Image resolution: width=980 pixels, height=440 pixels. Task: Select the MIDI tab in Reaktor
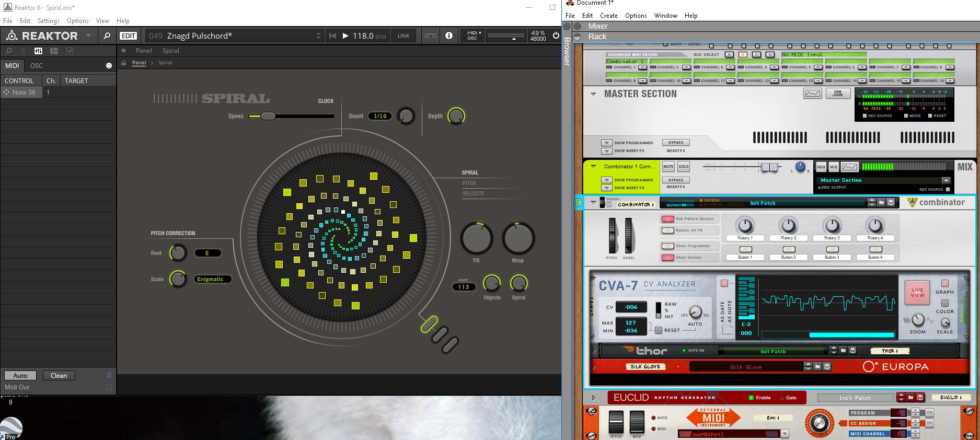pos(12,65)
